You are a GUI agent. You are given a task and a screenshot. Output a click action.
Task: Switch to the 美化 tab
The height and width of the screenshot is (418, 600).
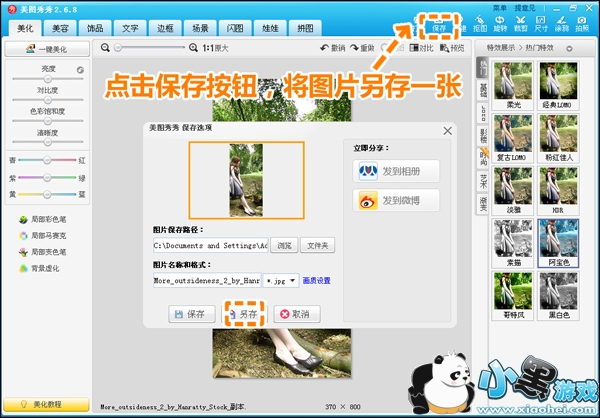pos(25,28)
